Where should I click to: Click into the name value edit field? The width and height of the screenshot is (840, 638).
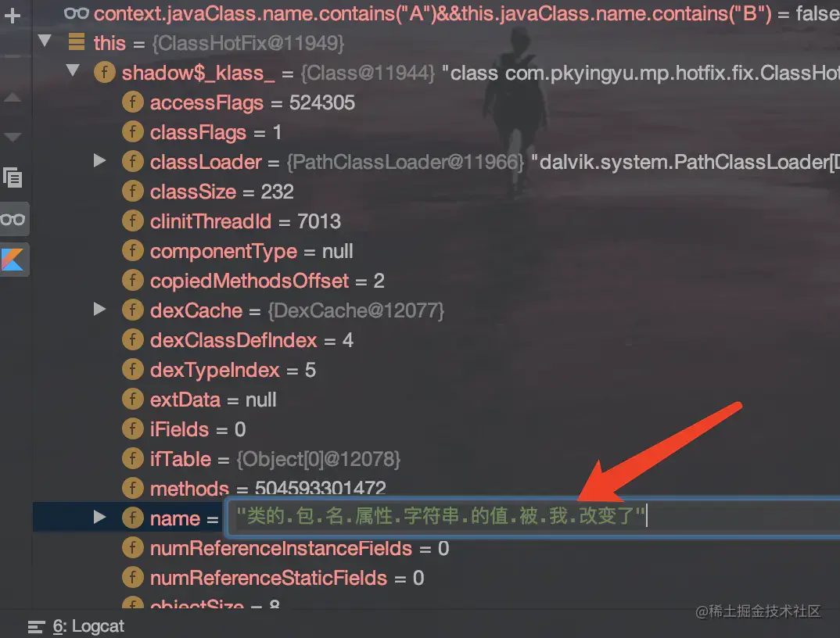[x=533, y=516]
